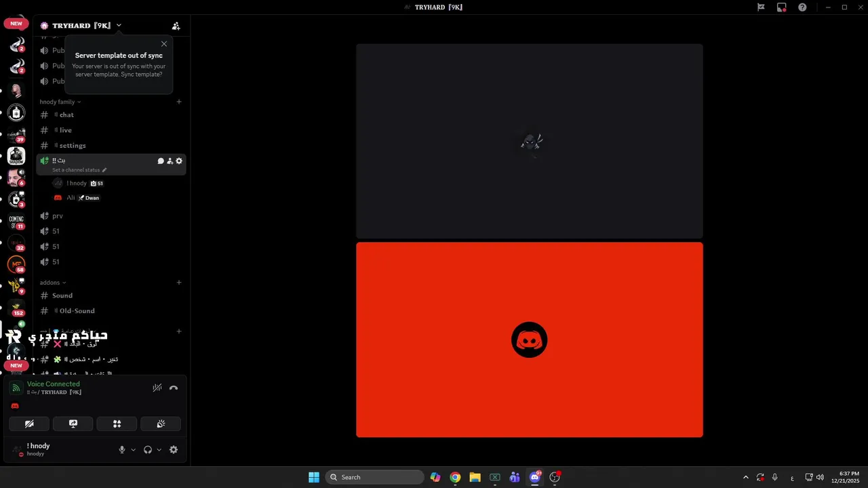Close the server template out of sync tooltip

pyautogui.click(x=164, y=44)
